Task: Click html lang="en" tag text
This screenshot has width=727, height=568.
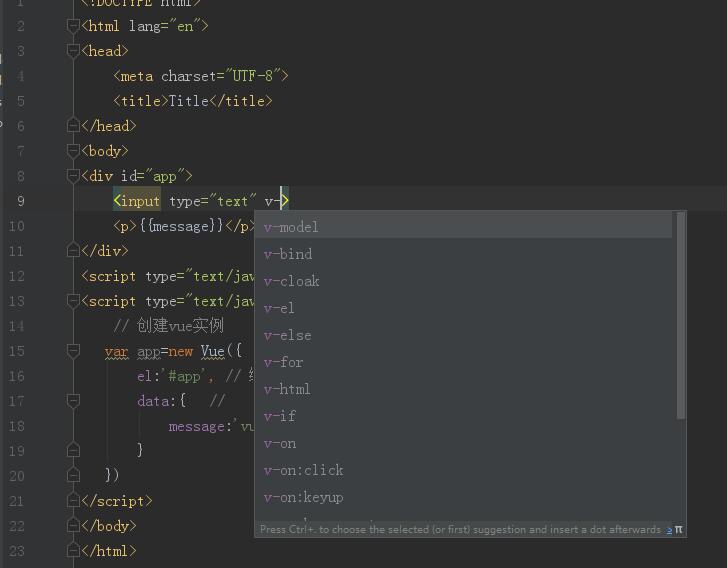Action: pos(145,26)
